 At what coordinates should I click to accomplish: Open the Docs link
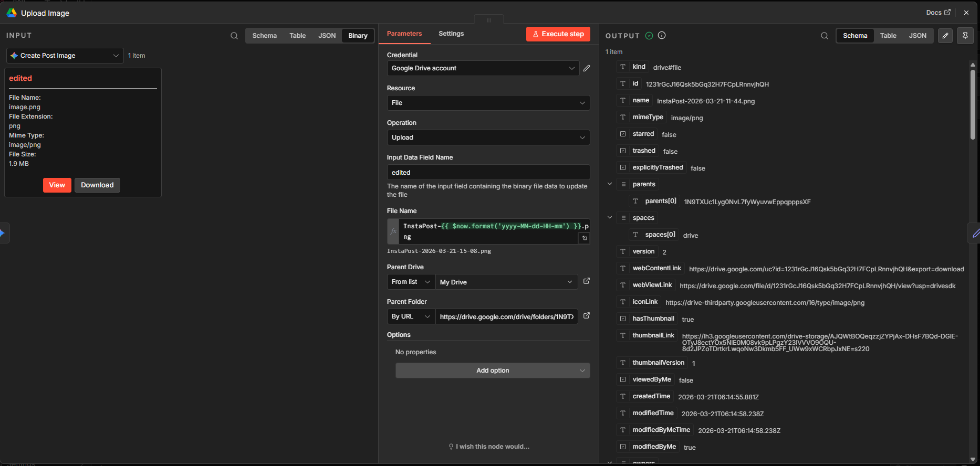coord(938,13)
